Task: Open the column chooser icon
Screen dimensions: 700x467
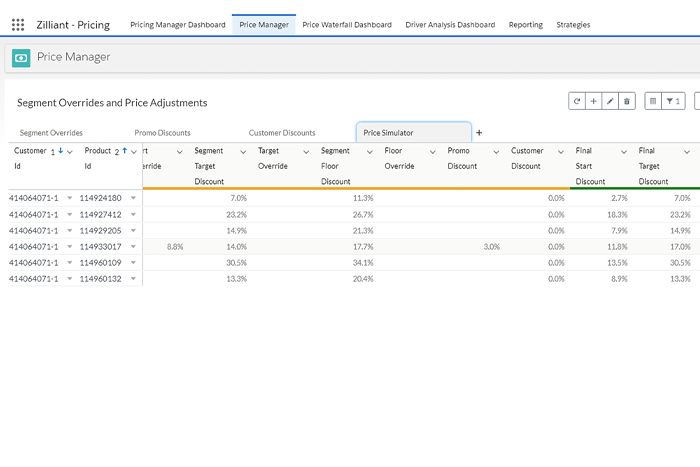Action: coord(653,101)
